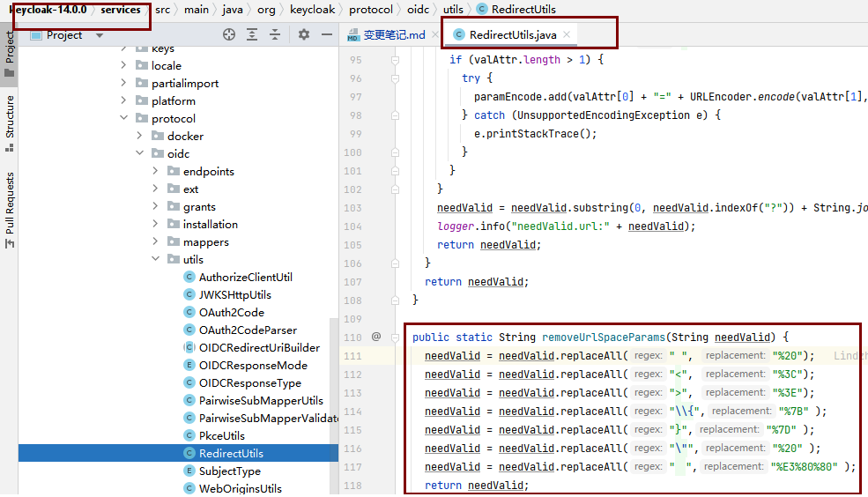Click the @ gutter icon at line 110

376,337
